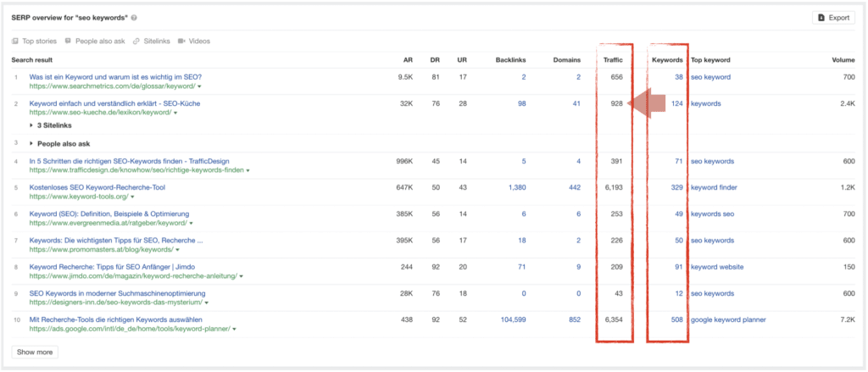Click the help icon beside SERP overview title
This screenshot has width=868, height=372.
[135, 18]
